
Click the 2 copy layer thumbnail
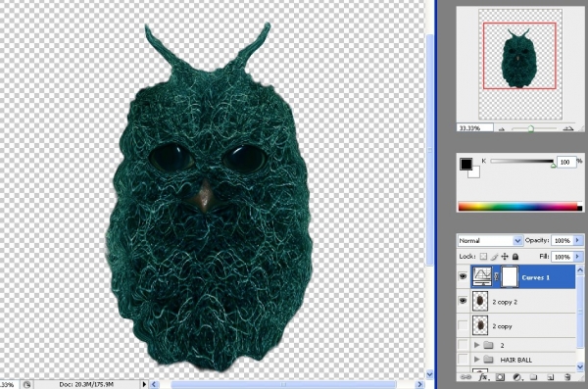pos(480,325)
